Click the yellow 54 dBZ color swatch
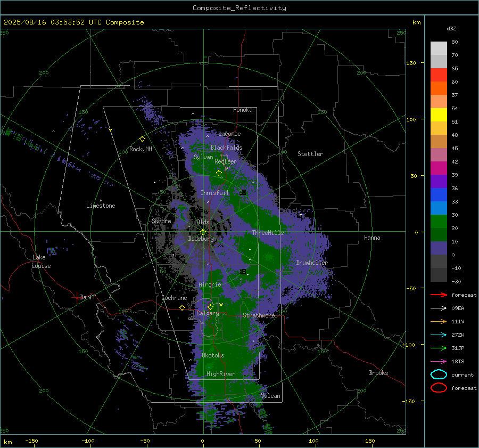The width and height of the screenshot is (479, 448). point(439,115)
